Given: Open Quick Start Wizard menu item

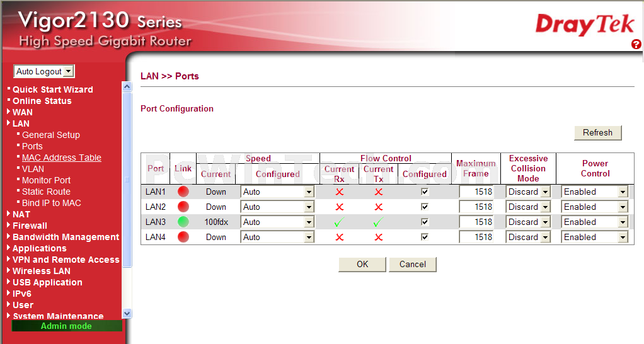Looking at the screenshot, I should (52, 89).
